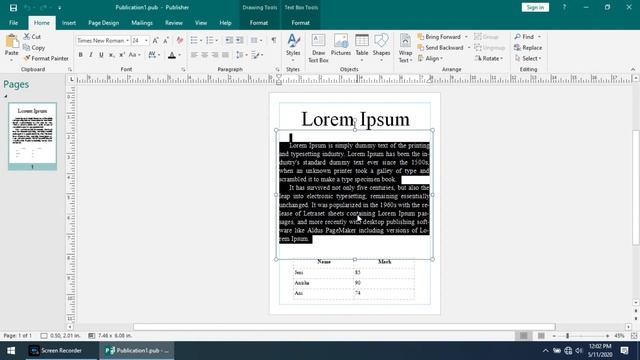
Task: Expand the bullets list dropdown
Action: click(201, 40)
